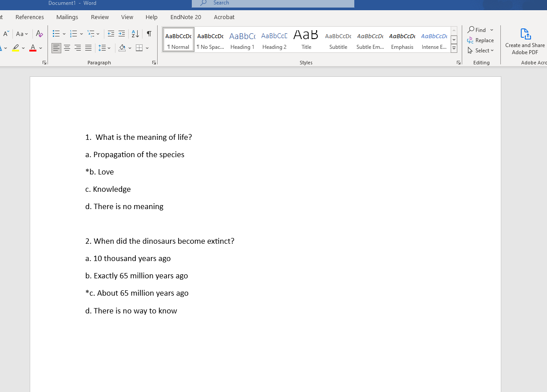547x392 pixels.
Task: Click "2. When did the dinosaurs become extinct?"
Action: coord(160,241)
